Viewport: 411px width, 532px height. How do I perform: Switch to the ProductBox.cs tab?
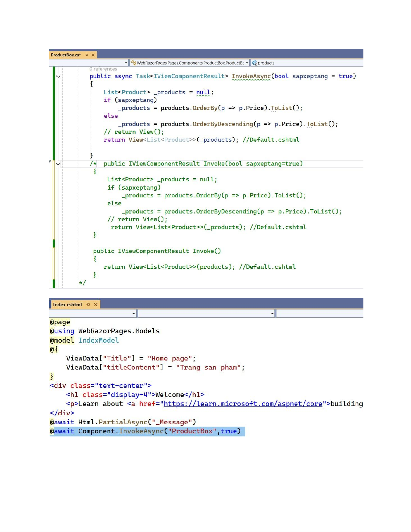pos(66,55)
